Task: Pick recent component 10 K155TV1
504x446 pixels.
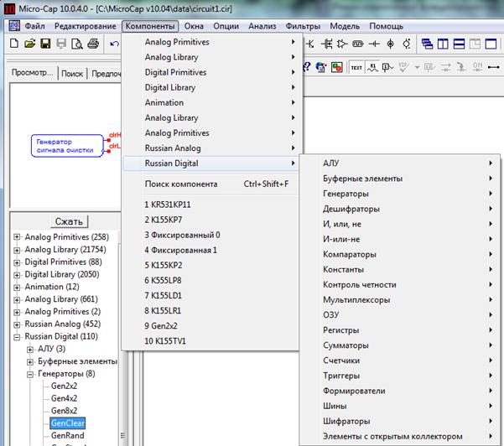Action: [x=210, y=341]
